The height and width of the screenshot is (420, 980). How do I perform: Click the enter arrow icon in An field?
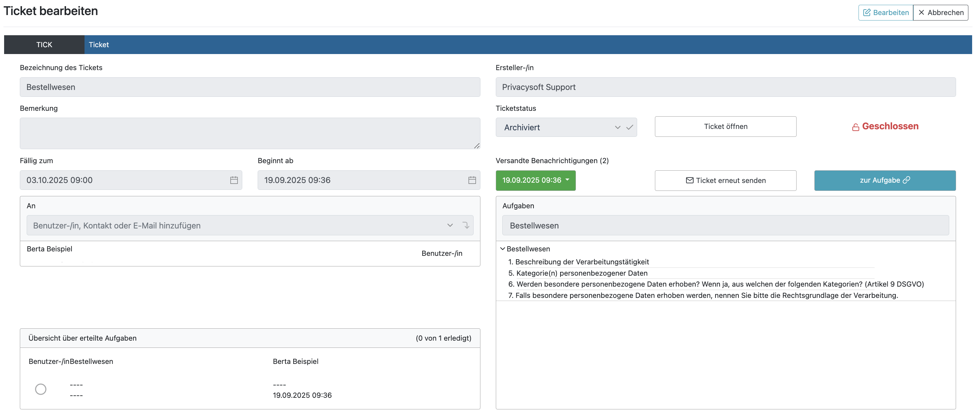coord(466,225)
